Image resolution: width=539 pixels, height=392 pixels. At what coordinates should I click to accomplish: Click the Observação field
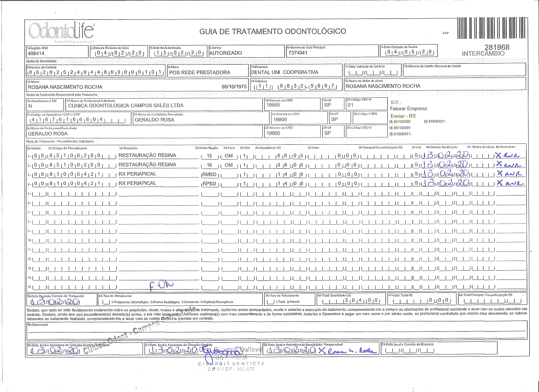[277, 331]
